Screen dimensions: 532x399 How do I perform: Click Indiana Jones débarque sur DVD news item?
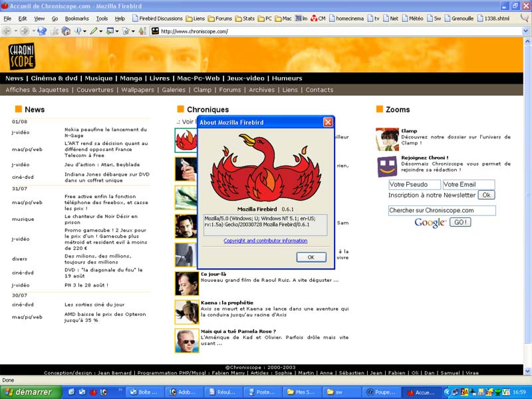pos(107,178)
